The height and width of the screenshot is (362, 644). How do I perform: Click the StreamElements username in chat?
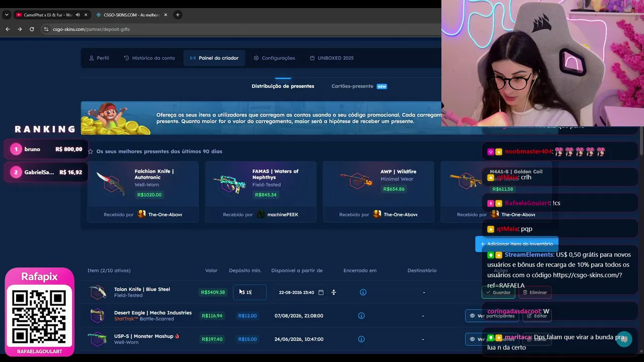(x=529, y=255)
